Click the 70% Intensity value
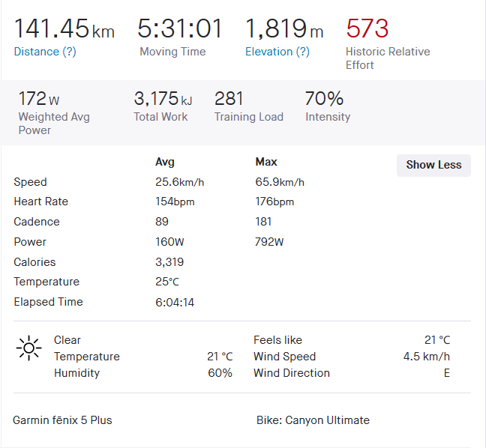This screenshot has height=448, width=486. click(x=324, y=98)
